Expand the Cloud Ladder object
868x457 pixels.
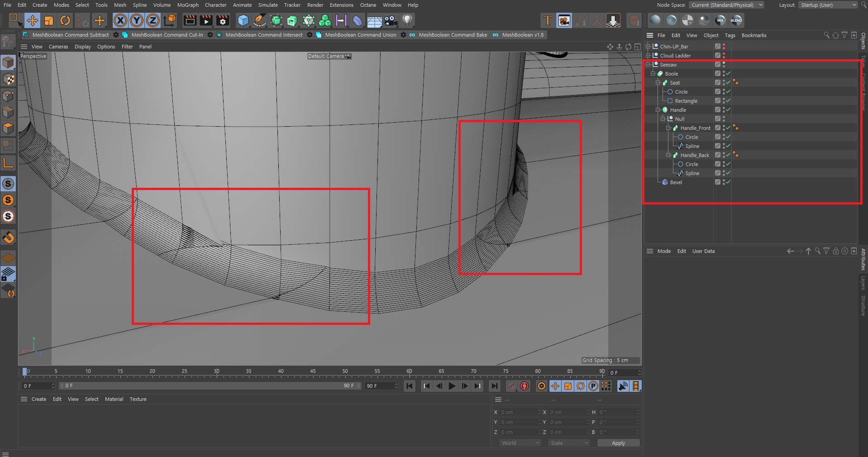pos(648,56)
